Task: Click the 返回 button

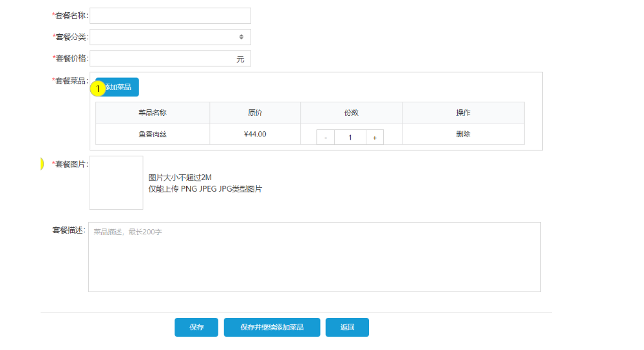Action: [x=347, y=327]
